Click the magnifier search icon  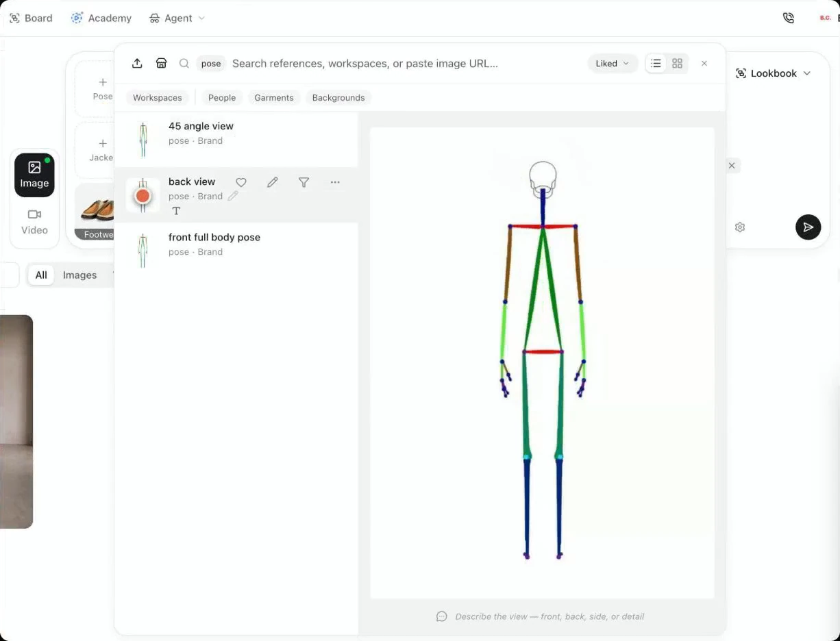(184, 63)
